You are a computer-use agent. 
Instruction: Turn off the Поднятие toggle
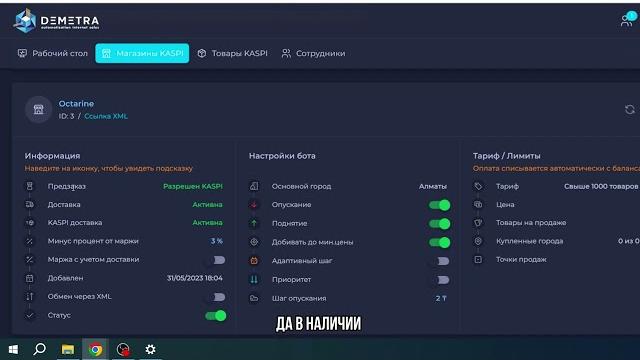tap(440, 224)
